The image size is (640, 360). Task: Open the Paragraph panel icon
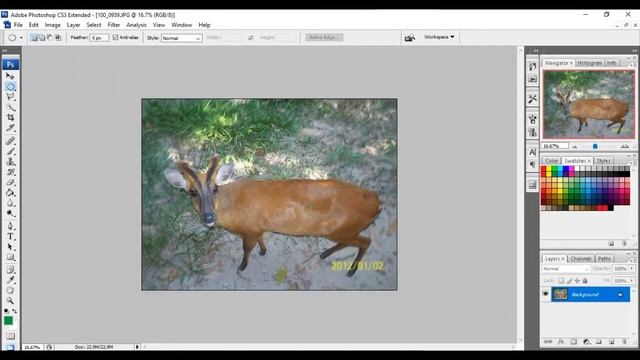point(532,164)
